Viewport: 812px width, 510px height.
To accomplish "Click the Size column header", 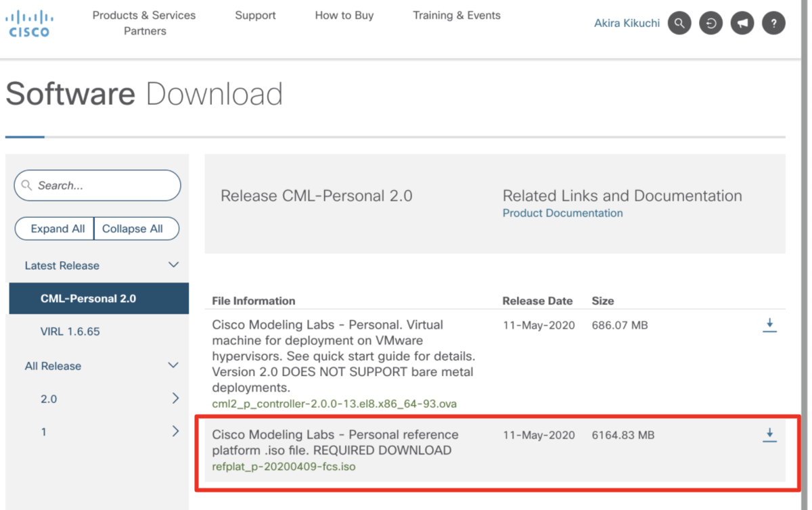I will coord(603,301).
